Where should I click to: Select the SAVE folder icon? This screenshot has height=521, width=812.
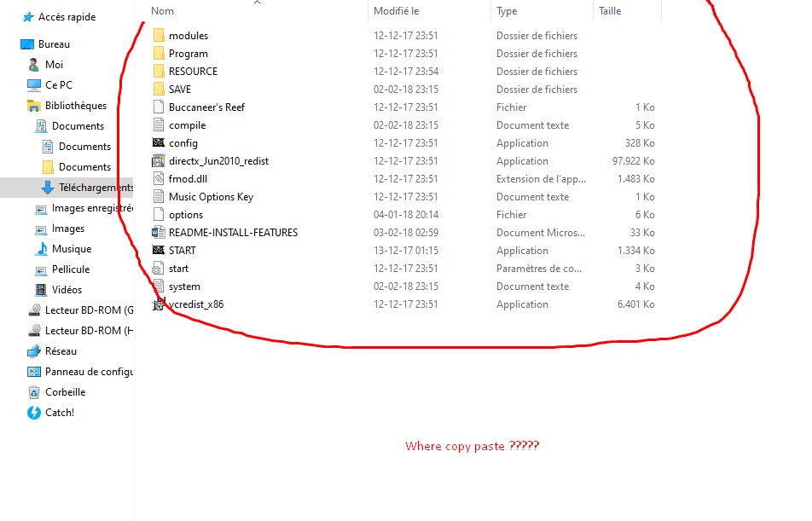(x=159, y=89)
